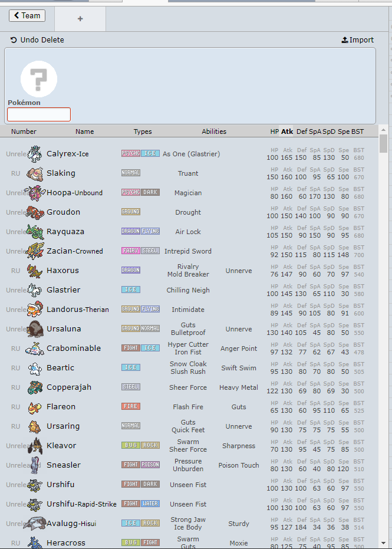
Task: Click Beartic's Swift Swim ability
Action: pyautogui.click(x=239, y=368)
